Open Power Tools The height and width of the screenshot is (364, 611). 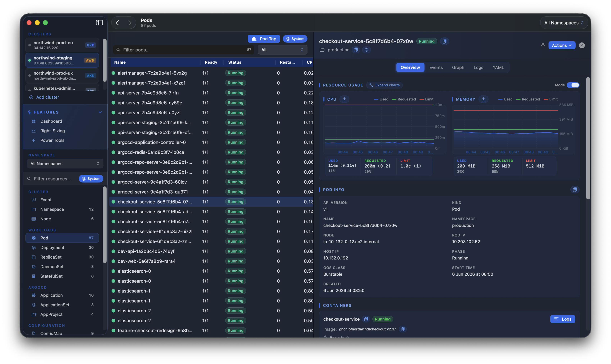(52, 140)
